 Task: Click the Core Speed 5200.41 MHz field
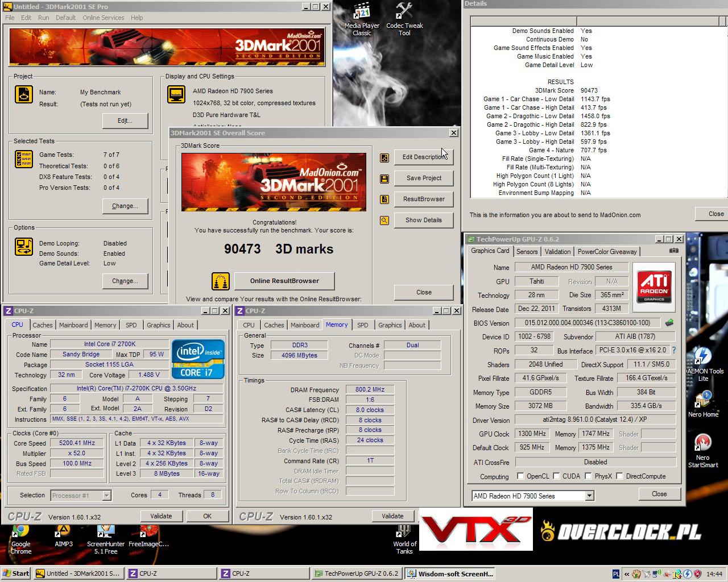tap(77, 443)
